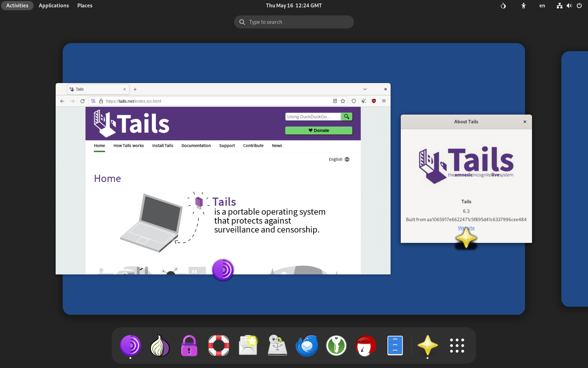Click version 6.3 text in About Tails

click(466, 211)
